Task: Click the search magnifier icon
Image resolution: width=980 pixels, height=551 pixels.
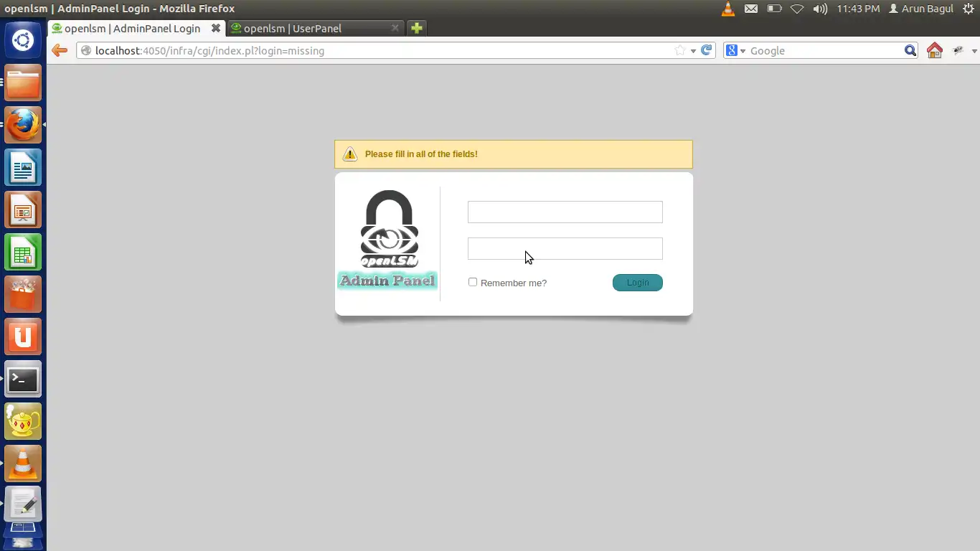Action: pos(910,50)
